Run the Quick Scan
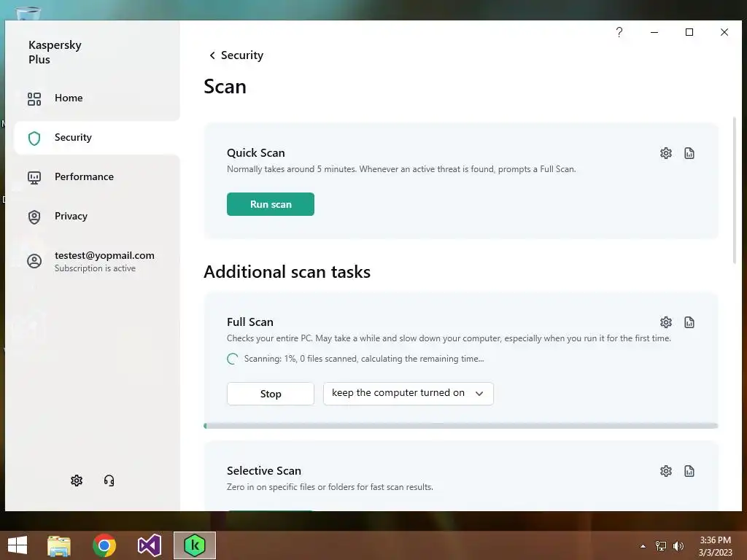Viewport: 747px width, 560px height. [x=270, y=204]
